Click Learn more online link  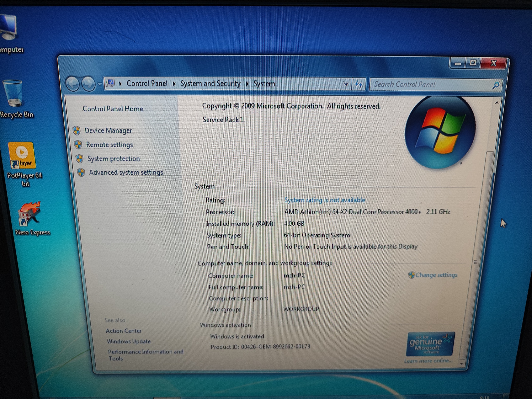pos(428,361)
